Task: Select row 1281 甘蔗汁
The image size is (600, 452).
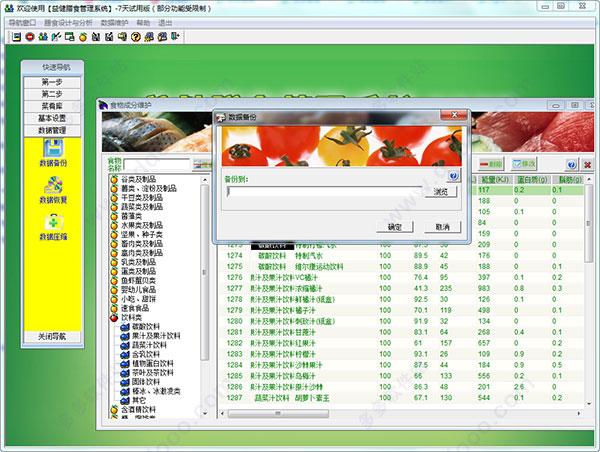Action: (401, 332)
